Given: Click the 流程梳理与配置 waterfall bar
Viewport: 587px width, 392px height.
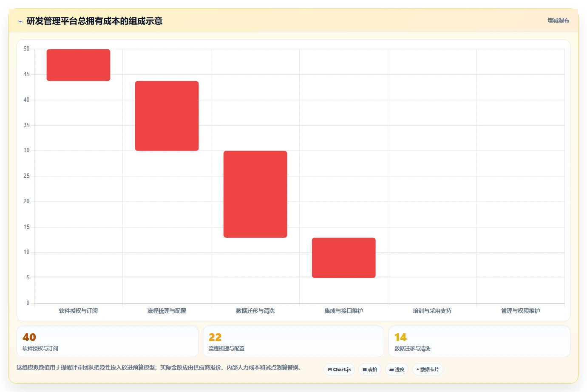Looking at the screenshot, I should 167,116.
